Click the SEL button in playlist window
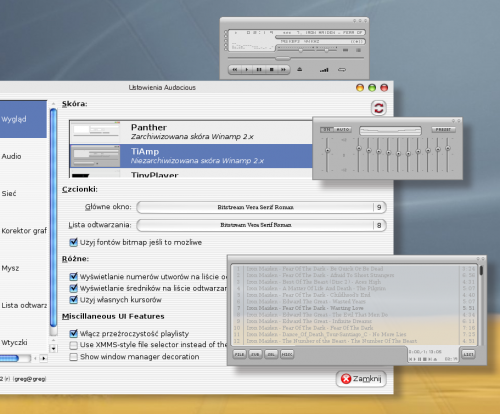This screenshot has width=500, height=414. point(271,354)
